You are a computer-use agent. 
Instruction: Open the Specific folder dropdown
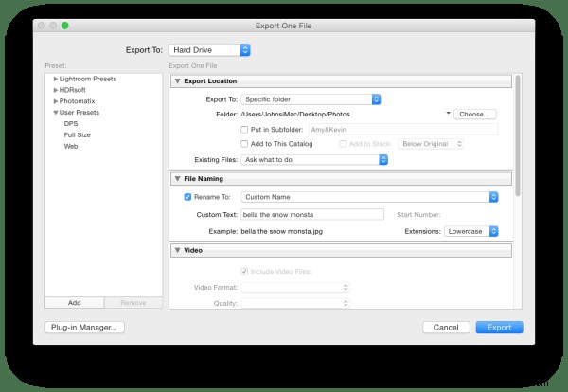pos(311,98)
